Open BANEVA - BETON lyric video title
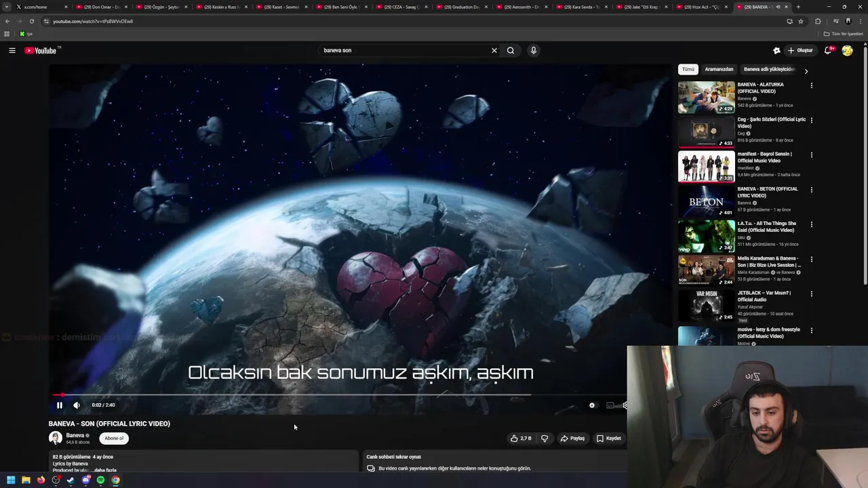 (768, 192)
